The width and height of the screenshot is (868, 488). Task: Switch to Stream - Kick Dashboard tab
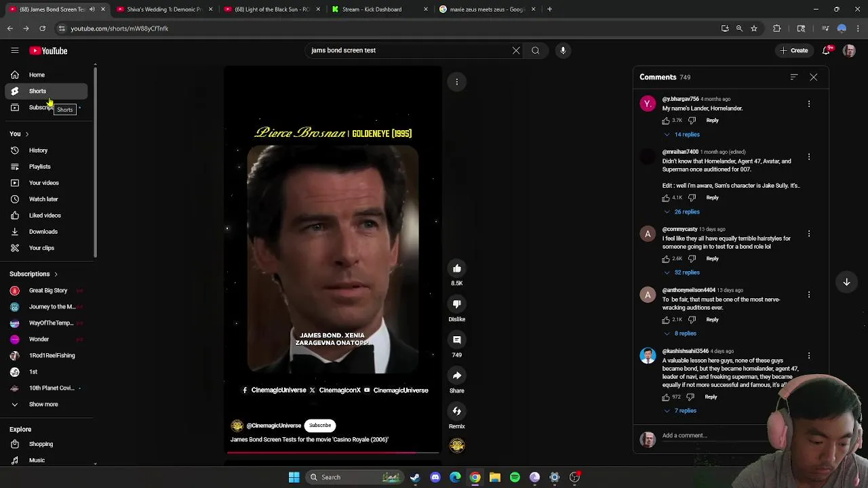point(378,9)
